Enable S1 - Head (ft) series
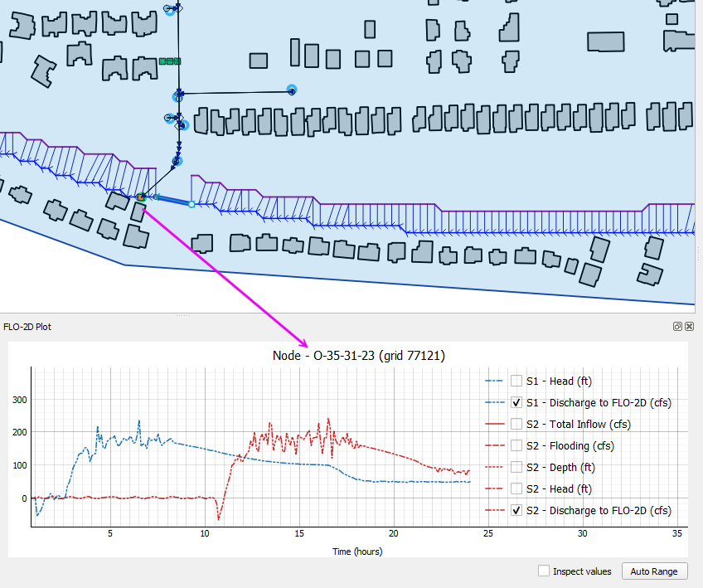703x588 pixels. tap(516, 381)
